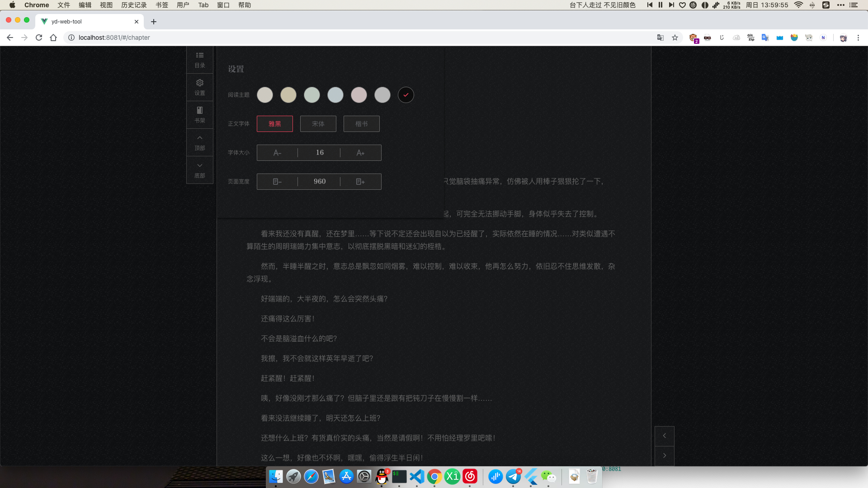Narrow page width with minus icon
This screenshot has width=868, height=488.
[x=277, y=182]
